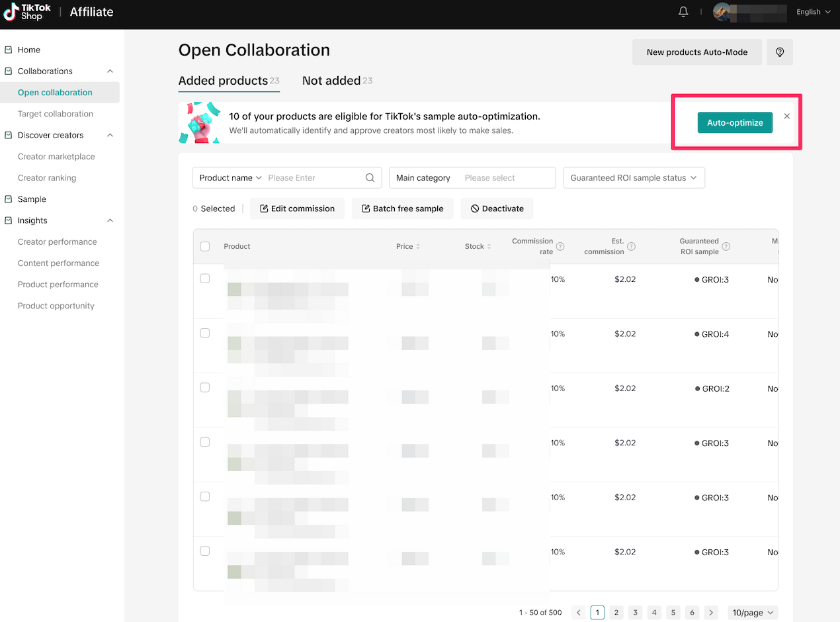Open the help lightbulb icon button
Viewport: 840px width, 622px height.
coord(779,52)
